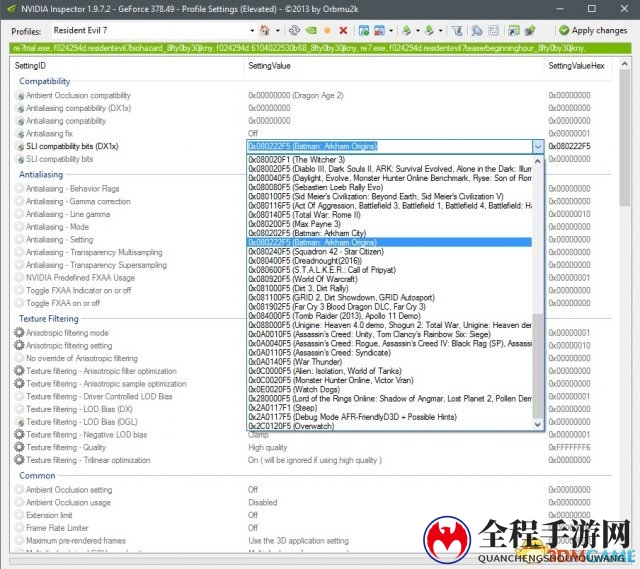Click the red X delete profile icon
Screen dimensions: 640x569
(343, 30)
